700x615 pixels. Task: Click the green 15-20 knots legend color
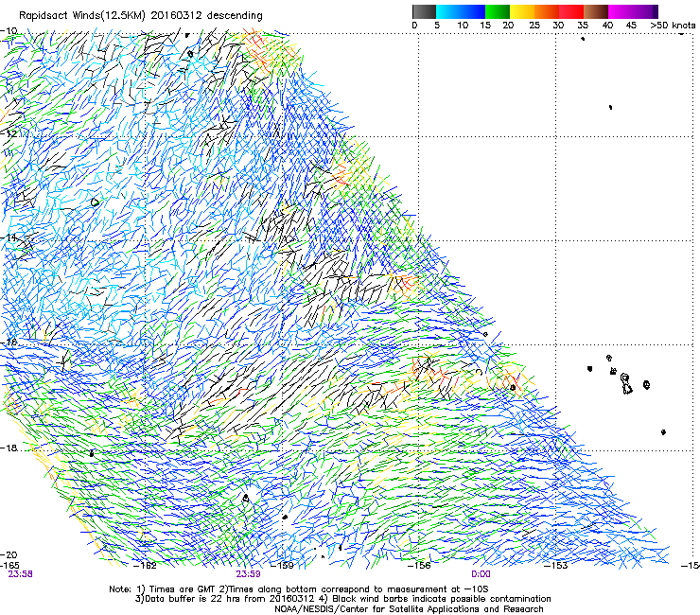[x=498, y=11]
